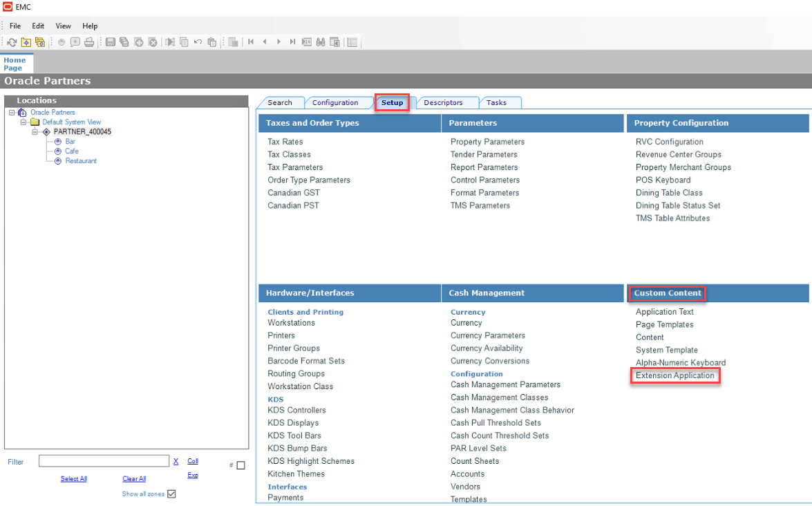Click the binoculars Find icon
This screenshot has width=812, height=506.
coord(321,42)
